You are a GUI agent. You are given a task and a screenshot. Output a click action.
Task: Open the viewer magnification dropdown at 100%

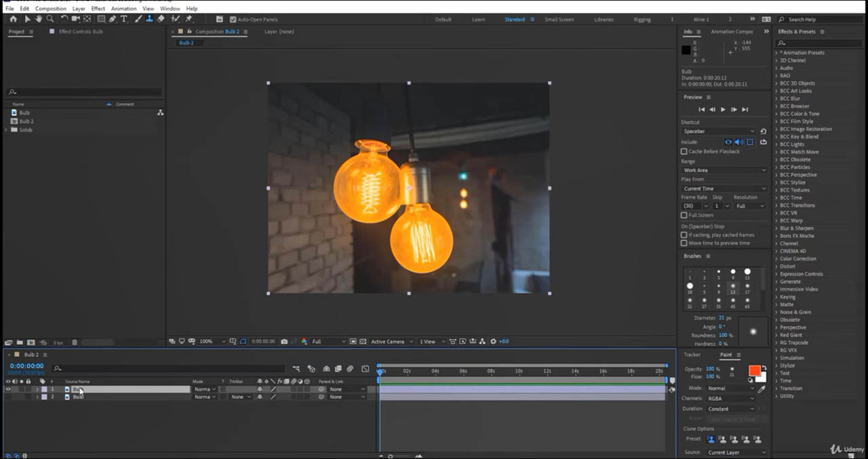tap(209, 342)
